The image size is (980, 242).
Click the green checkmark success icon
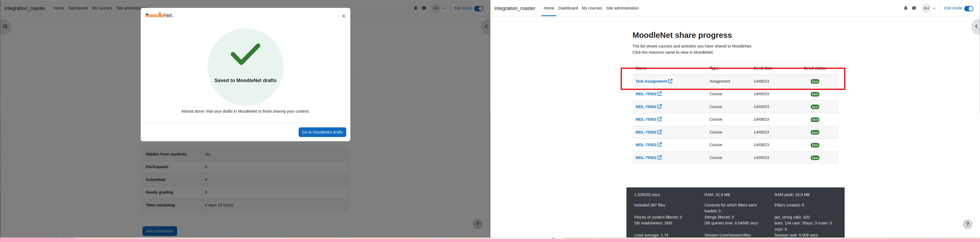tap(245, 54)
